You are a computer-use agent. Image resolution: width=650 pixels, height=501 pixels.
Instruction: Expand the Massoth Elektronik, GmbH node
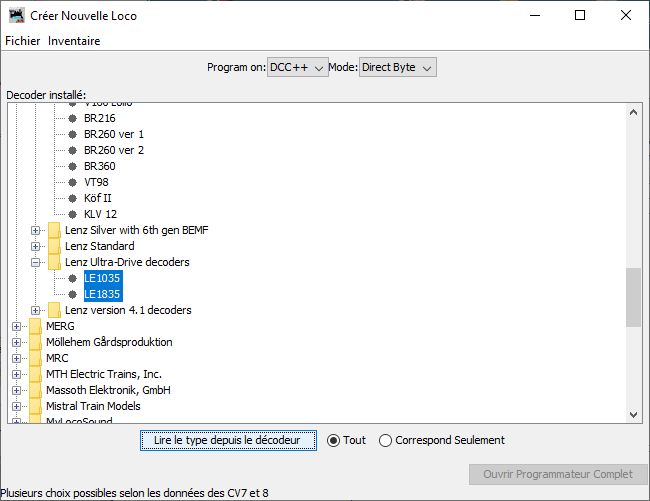[17, 390]
